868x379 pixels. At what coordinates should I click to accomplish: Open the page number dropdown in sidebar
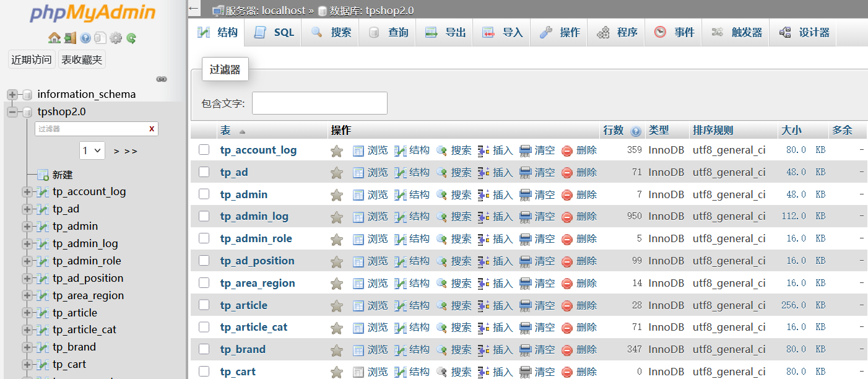tap(92, 150)
